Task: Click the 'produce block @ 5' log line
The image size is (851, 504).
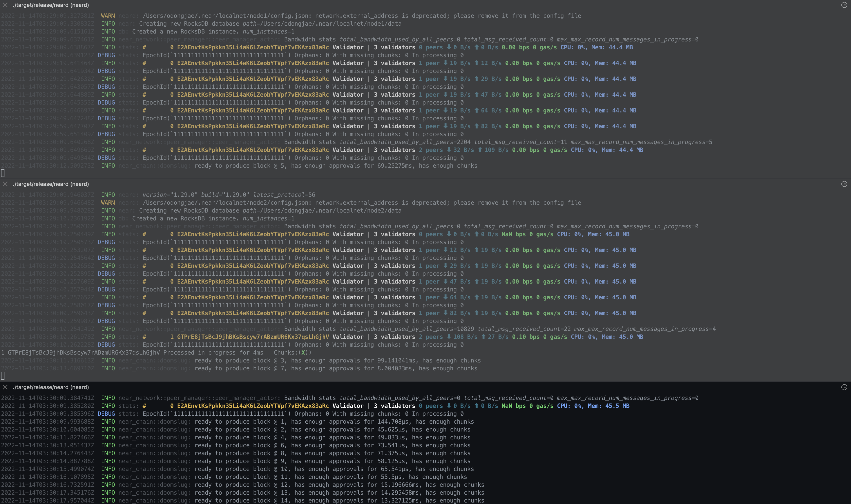Action: tap(336, 166)
